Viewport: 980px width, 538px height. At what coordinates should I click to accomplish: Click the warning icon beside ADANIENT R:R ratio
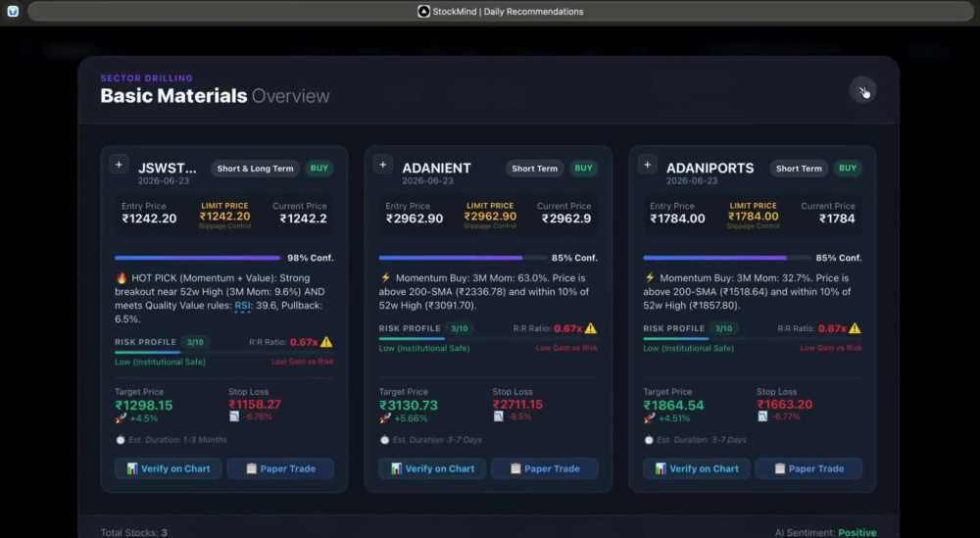coord(591,328)
